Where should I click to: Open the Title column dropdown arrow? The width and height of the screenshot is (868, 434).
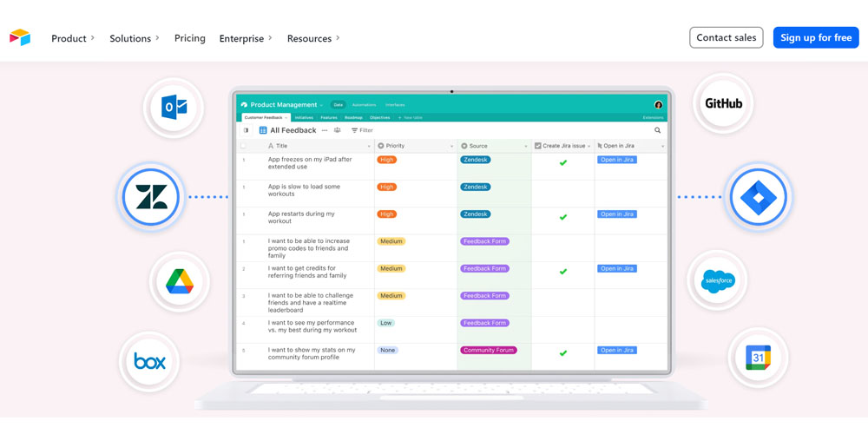pos(369,146)
